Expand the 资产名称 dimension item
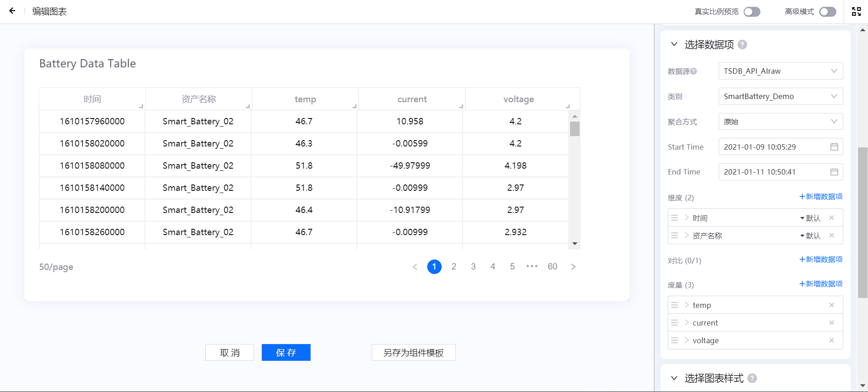 coord(687,236)
